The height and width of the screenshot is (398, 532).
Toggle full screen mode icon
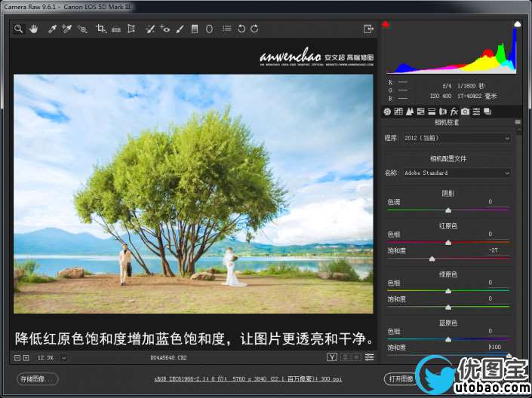pyautogui.click(x=368, y=29)
